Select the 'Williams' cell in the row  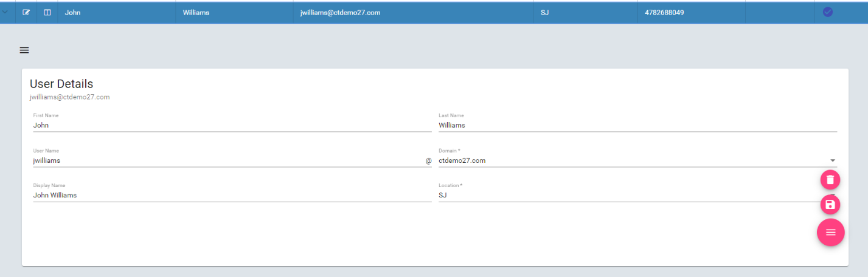point(234,12)
